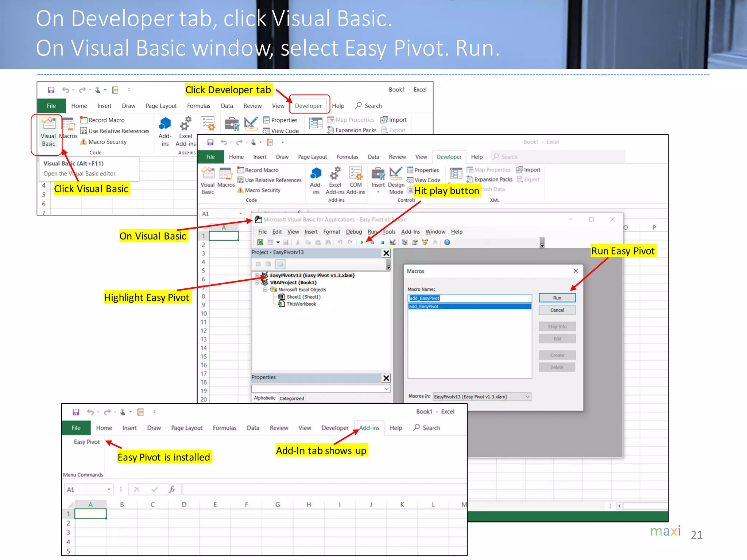
Task: Open the Tools menu in VBA editor
Action: tap(389, 232)
